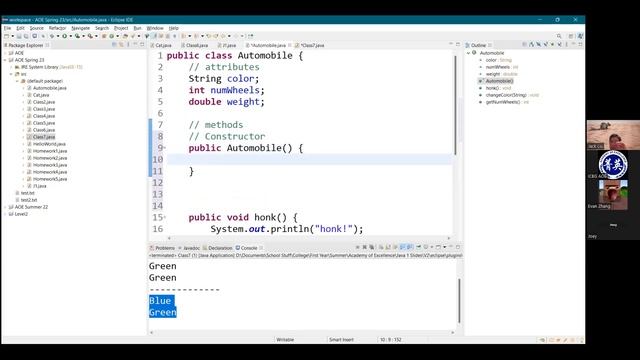
Task: Toggle hide local types in Outline
Action: click(x=560, y=44)
